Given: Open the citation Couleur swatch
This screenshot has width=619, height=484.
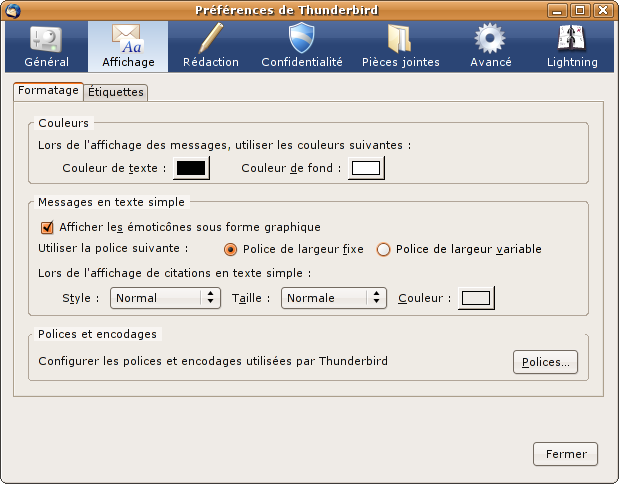Looking at the screenshot, I should tap(476, 298).
